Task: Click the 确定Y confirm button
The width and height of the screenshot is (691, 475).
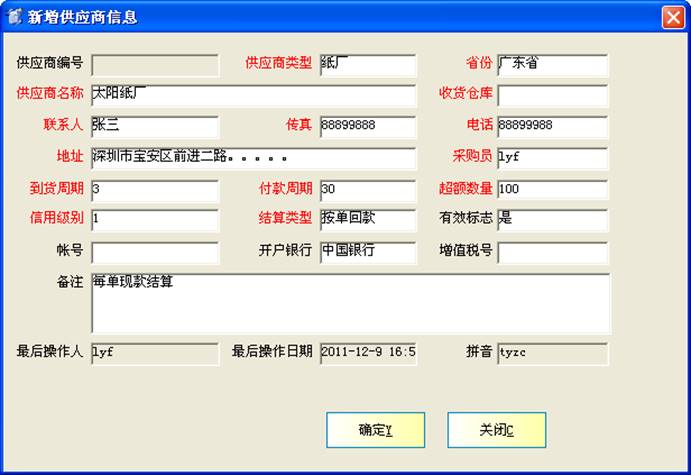Action: pyautogui.click(x=375, y=430)
